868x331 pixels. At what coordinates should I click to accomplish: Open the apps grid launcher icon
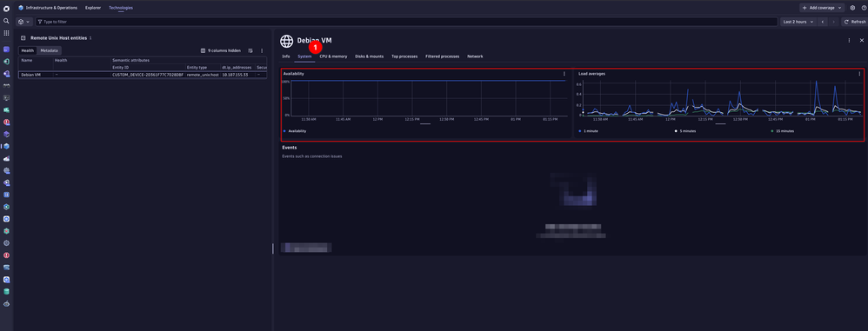coord(6,33)
